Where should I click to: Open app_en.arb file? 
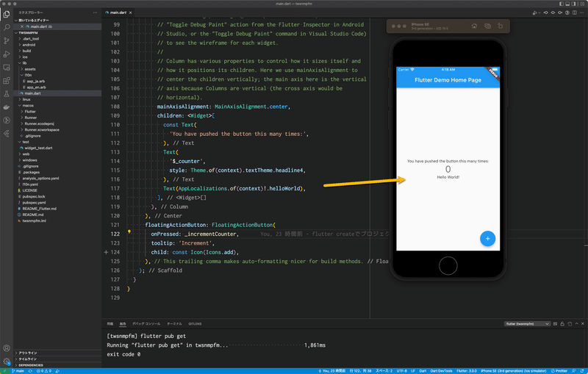tap(57, 87)
